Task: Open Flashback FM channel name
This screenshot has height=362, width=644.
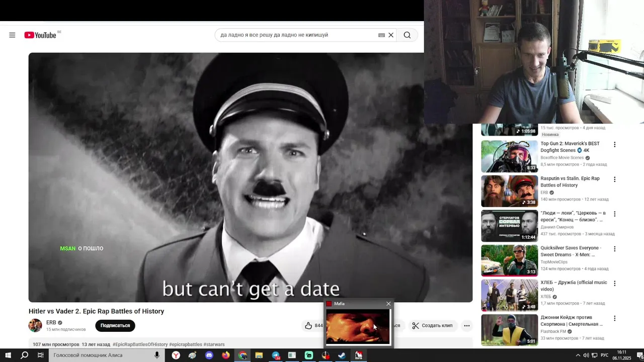Action: click(x=553, y=331)
